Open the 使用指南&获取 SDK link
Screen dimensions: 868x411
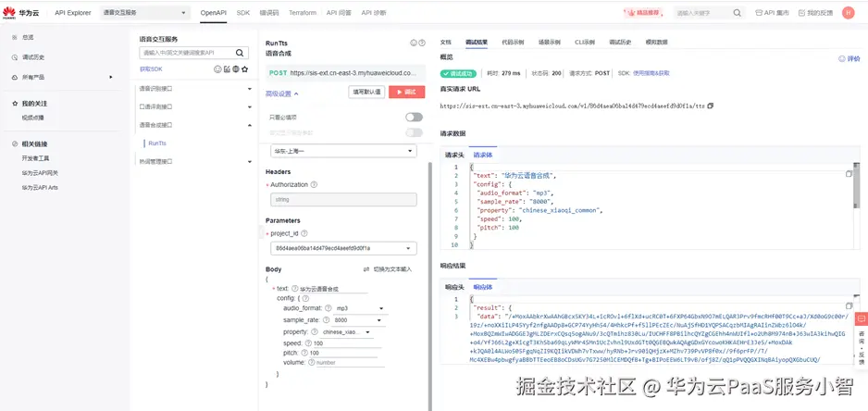(x=651, y=73)
